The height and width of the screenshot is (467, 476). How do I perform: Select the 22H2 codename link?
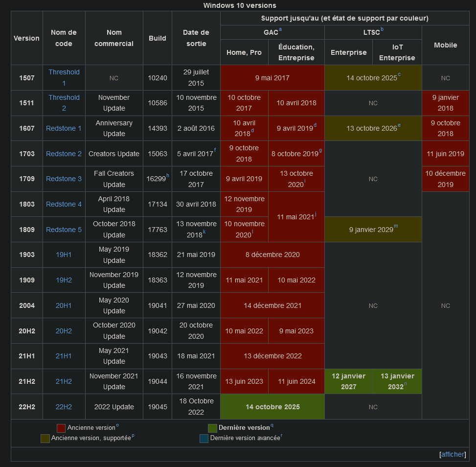(64, 407)
